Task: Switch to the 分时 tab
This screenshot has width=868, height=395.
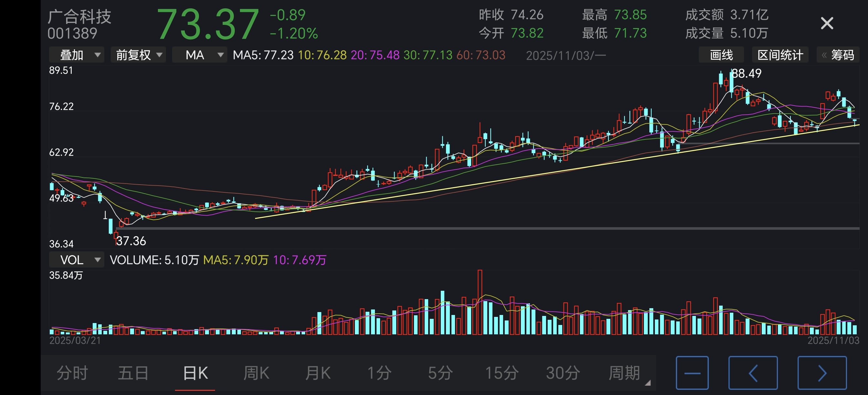Action: click(x=72, y=373)
